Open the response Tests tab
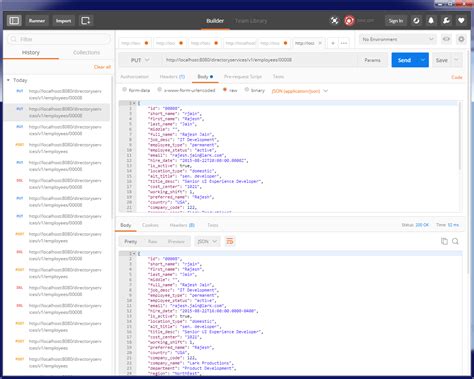Image resolution: width=474 pixels, height=379 pixels. [x=213, y=225]
